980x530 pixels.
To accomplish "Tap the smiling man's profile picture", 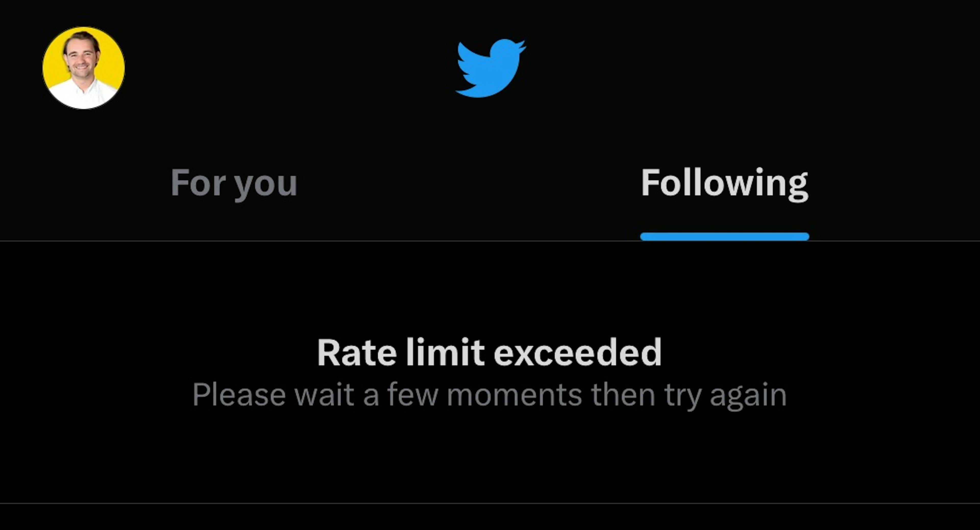I will click(83, 68).
